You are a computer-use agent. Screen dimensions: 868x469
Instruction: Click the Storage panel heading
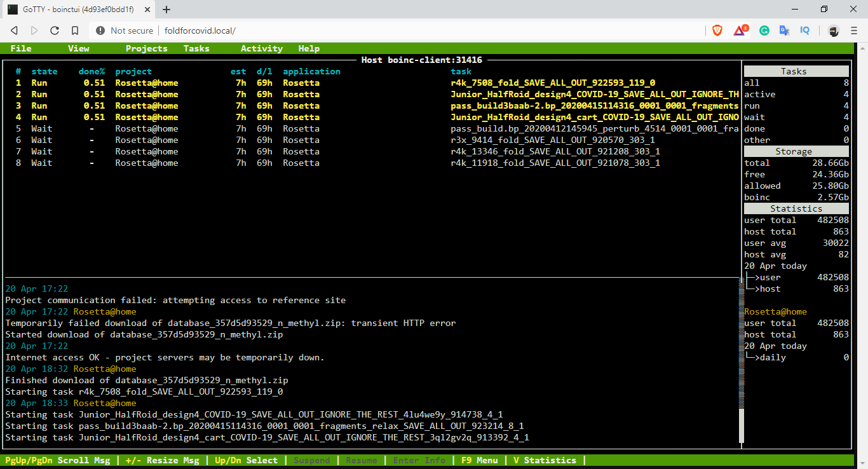pyautogui.click(x=796, y=151)
